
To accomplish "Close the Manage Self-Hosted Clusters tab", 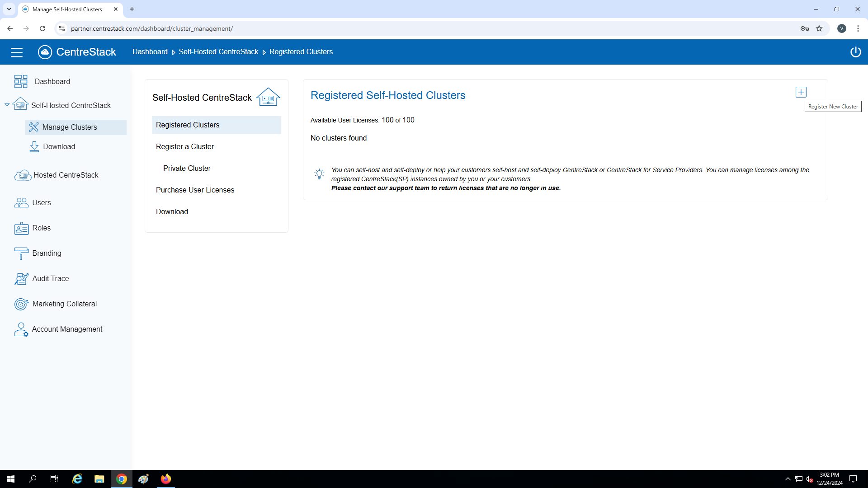I will click(x=116, y=9).
